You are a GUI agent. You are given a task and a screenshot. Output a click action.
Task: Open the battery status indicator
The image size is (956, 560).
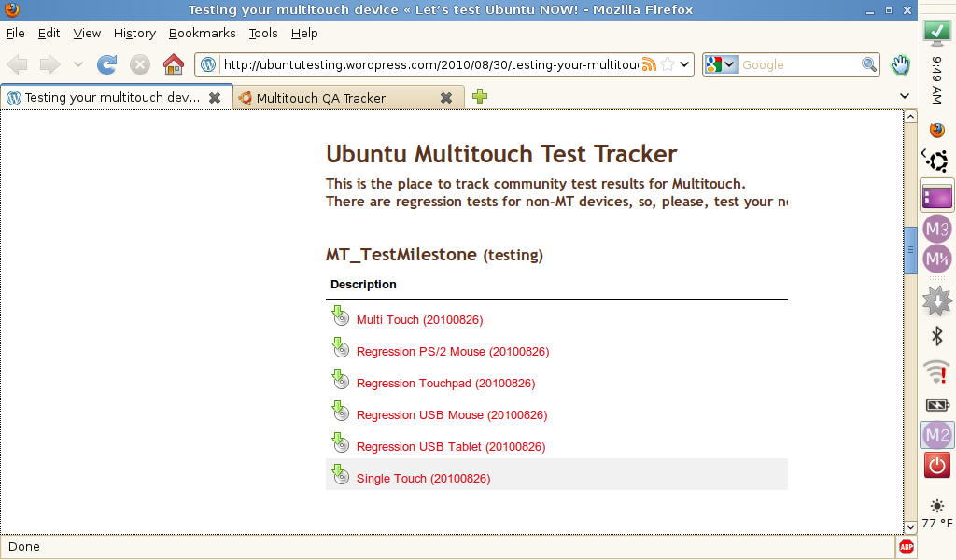coord(937,405)
